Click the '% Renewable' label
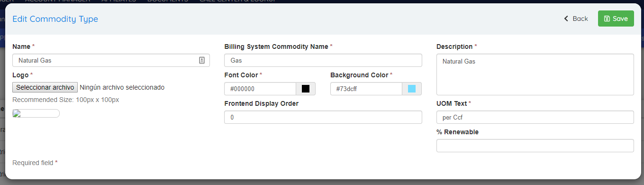 [x=457, y=132]
